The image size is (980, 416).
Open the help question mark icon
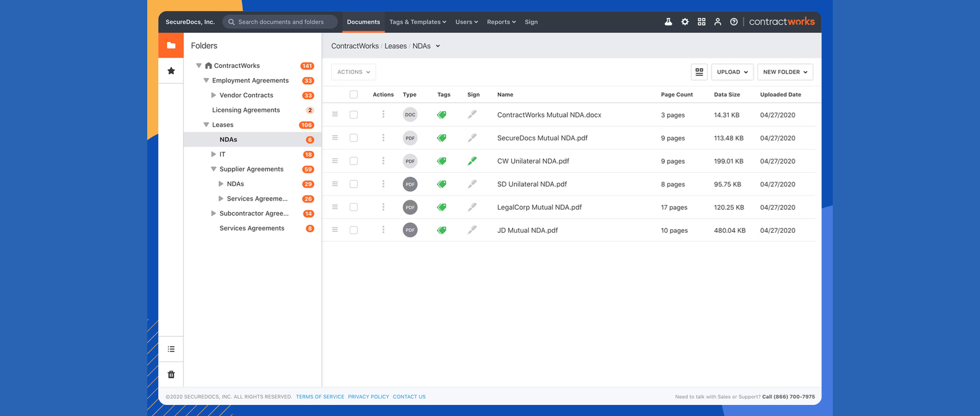coord(734,22)
